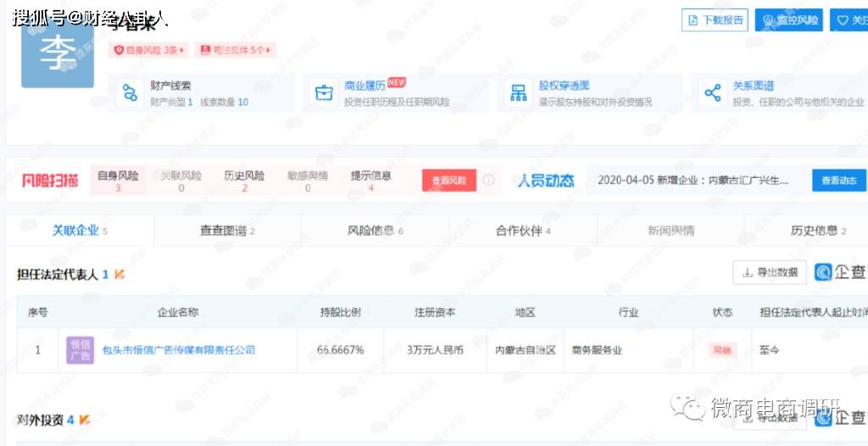
Task: Click the 恒信广告 purple company logo
Action: click(81, 350)
